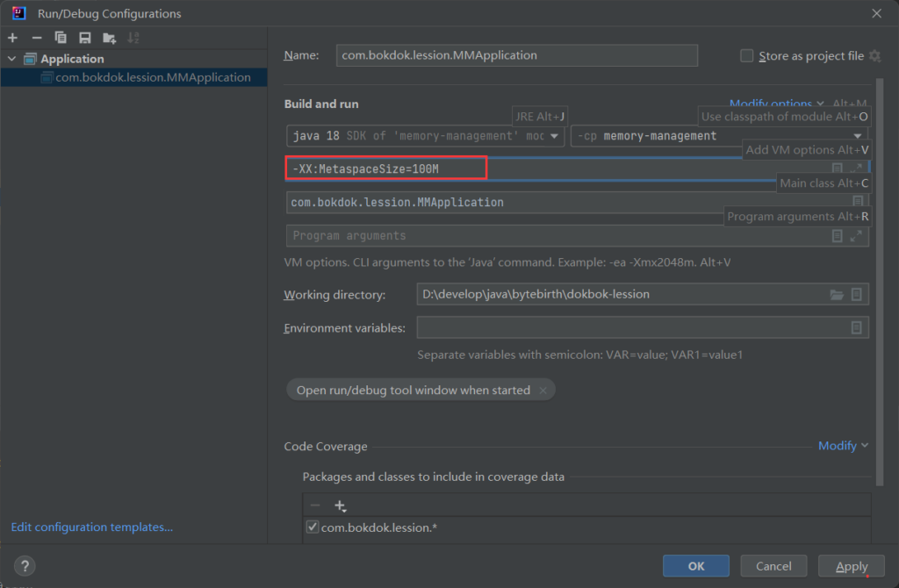Open the Java 18 SDK dropdown
Screen dimensions: 899x588
[426, 136]
